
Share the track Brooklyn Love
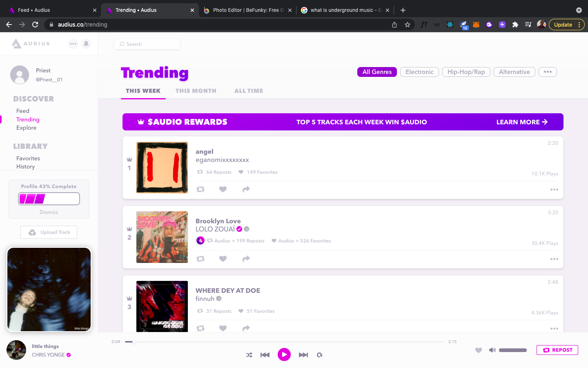pyautogui.click(x=246, y=259)
